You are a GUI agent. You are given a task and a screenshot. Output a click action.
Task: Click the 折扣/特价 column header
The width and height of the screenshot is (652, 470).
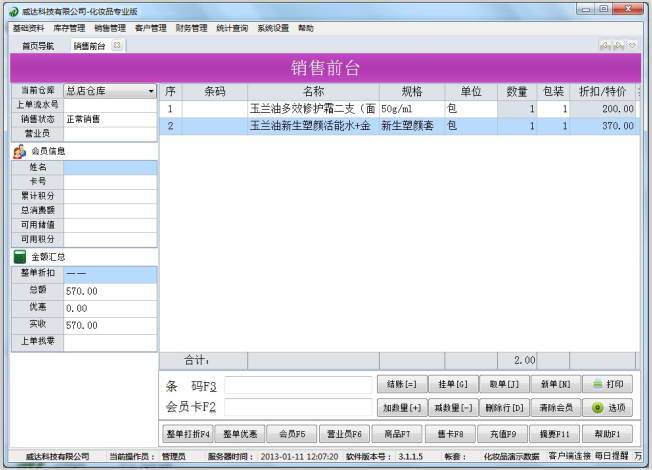click(x=603, y=92)
